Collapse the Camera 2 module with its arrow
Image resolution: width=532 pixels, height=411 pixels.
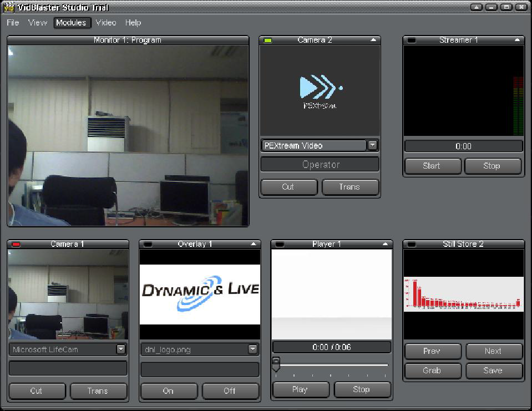coord(373,40)
